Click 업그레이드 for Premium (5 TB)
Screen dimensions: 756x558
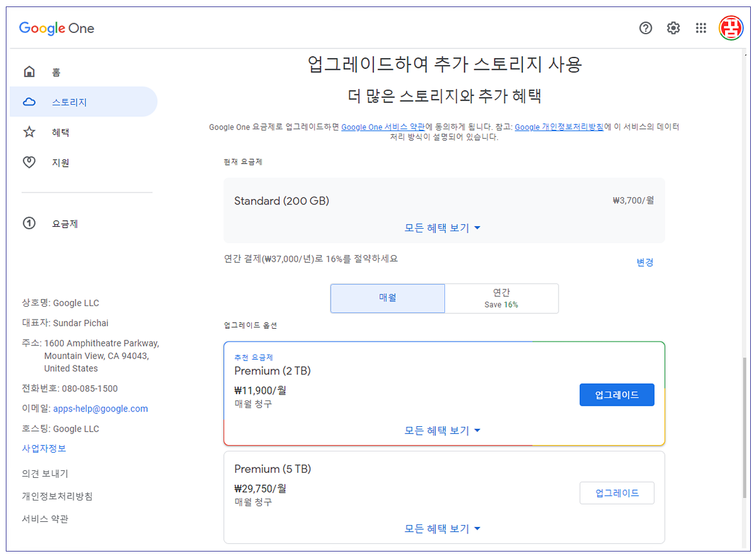(617, 493)
